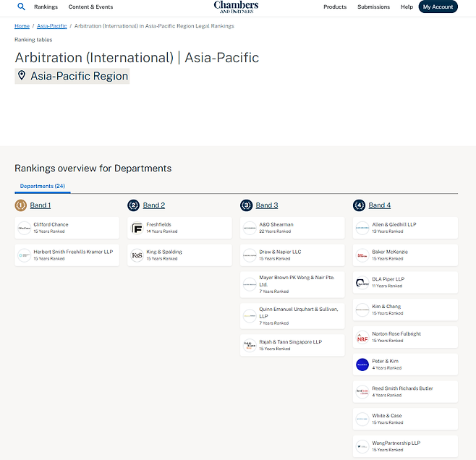Open the Rankings menu

[46, 7]
